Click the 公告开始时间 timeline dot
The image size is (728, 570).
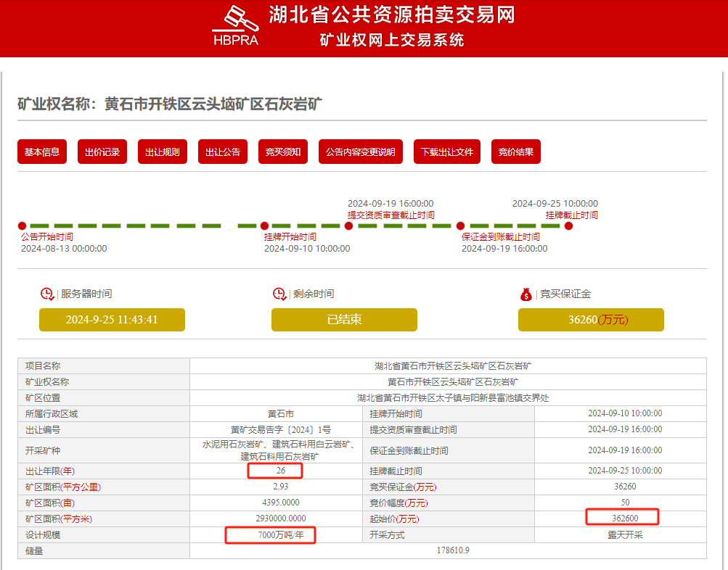click(22, 226)
